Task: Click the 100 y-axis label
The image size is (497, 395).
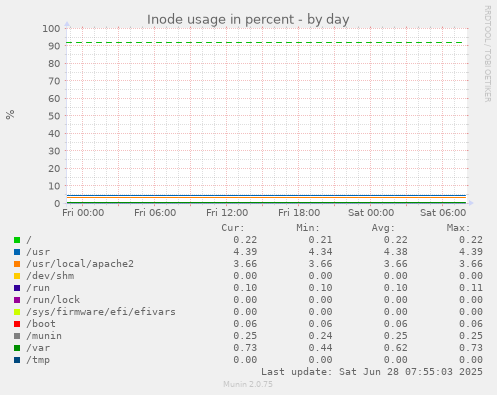Action: pos(51,28)
